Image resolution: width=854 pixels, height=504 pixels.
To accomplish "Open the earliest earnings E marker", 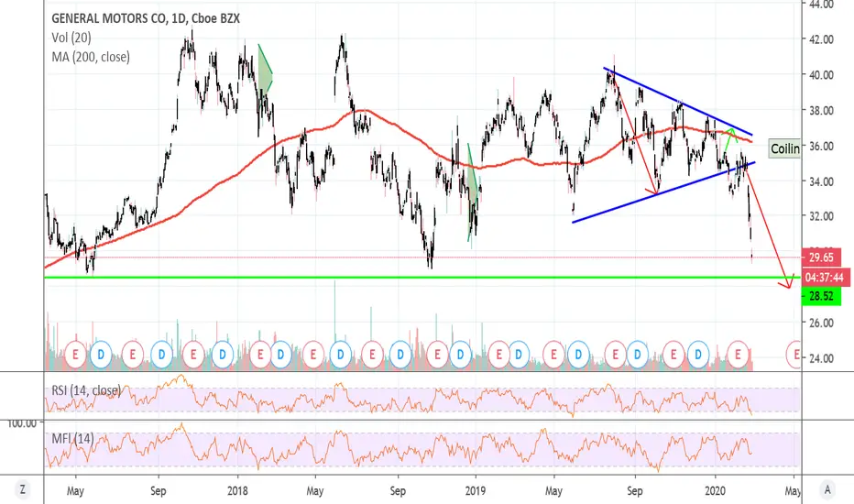I will 75,355.
